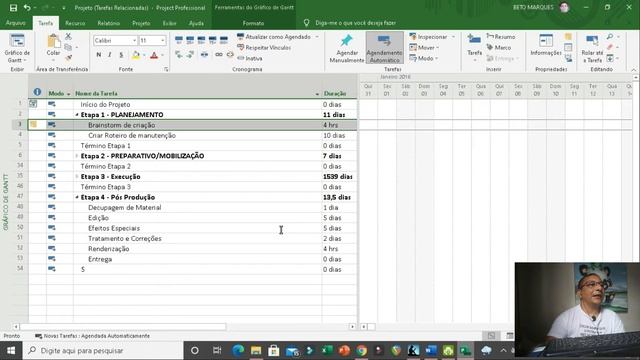
Task: Open the Calibri font name dropdown
Action: (134, 40)
